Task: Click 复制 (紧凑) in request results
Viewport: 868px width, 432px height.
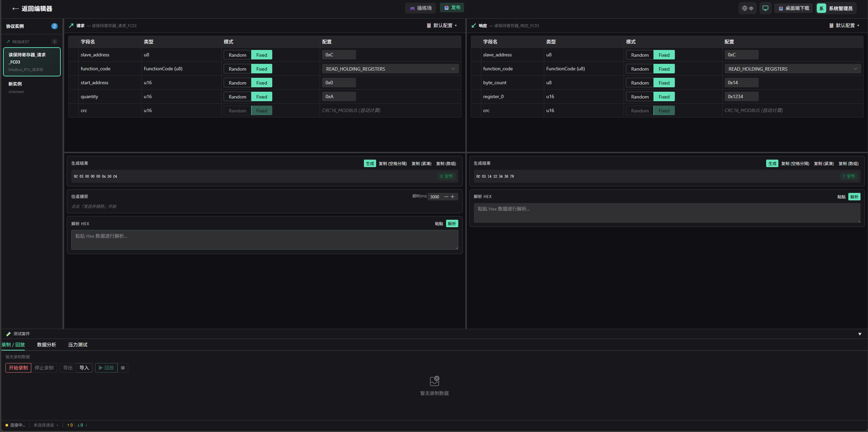Action: tap(421, 164)
